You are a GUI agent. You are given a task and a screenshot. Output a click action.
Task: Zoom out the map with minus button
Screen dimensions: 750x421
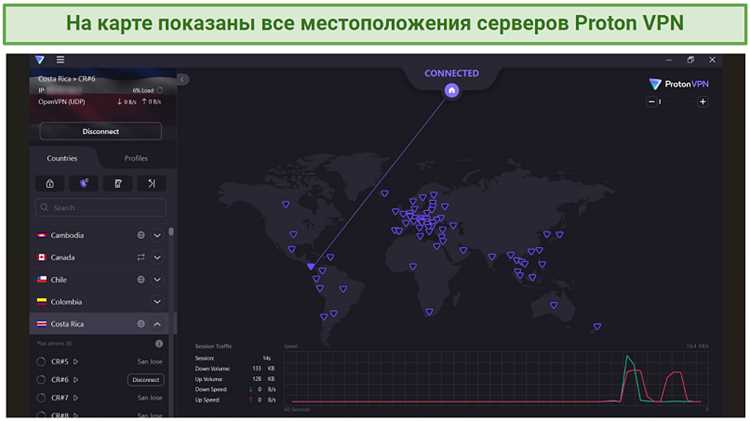pyautogui.click(x=651, y=101)
